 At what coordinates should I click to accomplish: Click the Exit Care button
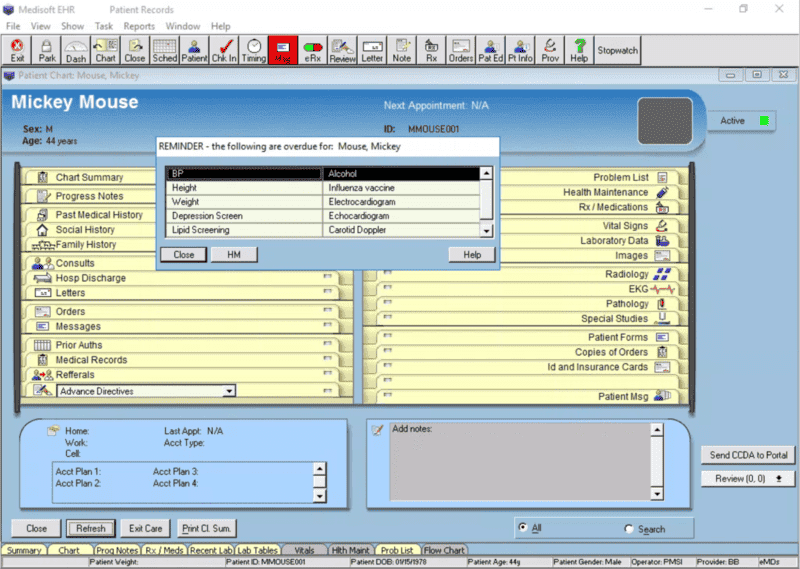click(145, 529)
